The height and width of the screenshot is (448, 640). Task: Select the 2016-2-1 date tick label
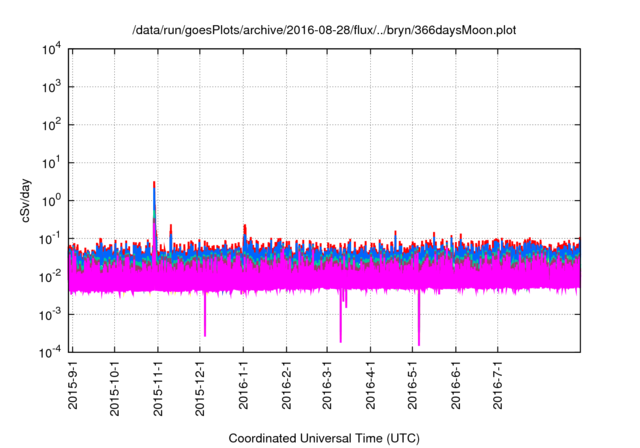pos(286,386)
